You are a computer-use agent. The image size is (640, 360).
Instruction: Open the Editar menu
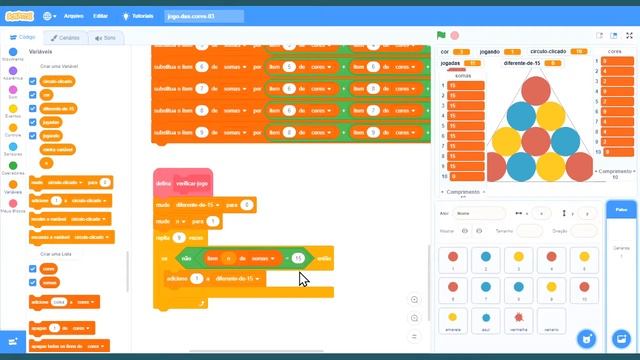100,16
